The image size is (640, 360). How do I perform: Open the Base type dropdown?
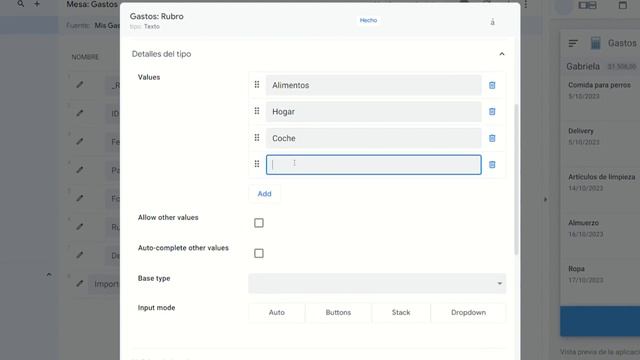click(377, 283)
